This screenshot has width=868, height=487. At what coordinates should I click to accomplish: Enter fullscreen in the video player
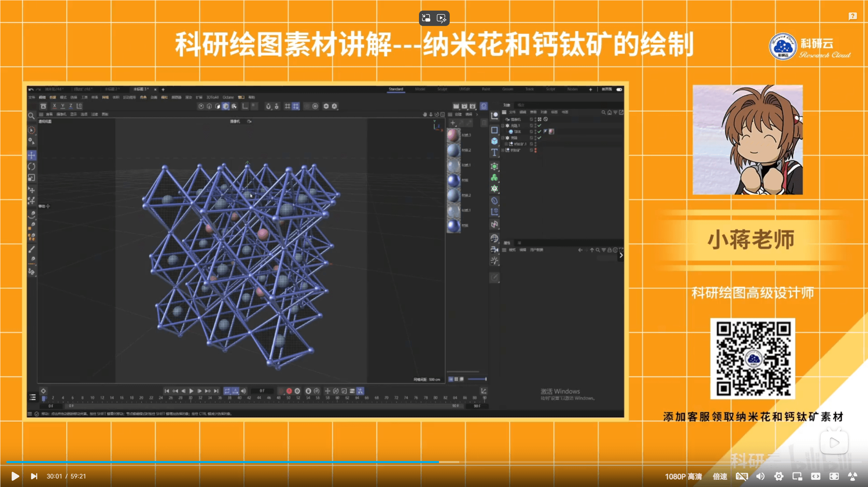tap(834, 476)
